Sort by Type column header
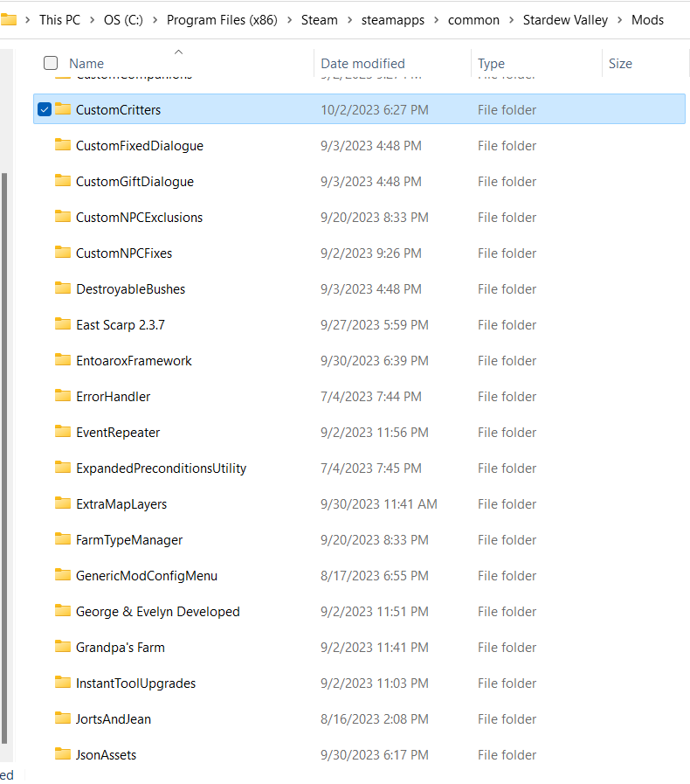 click(x=491, y=63)
